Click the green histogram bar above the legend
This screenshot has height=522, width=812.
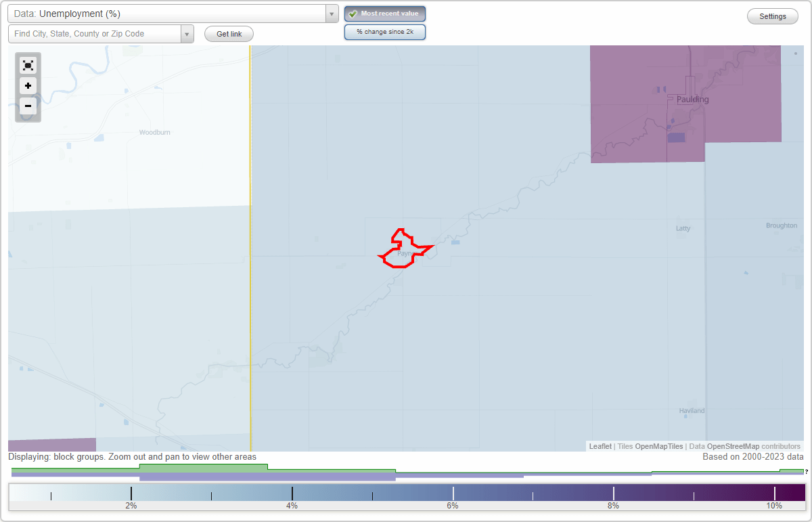[x=203, y=467]
